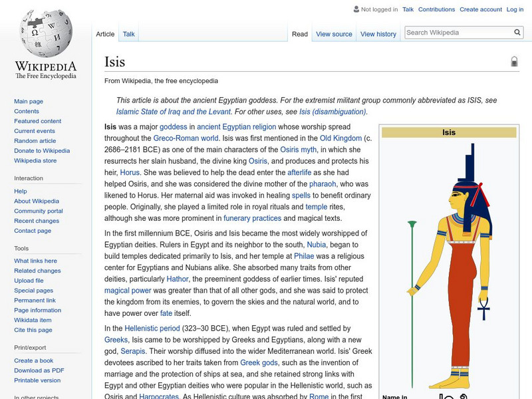Open the Isis infobox illustration
Screen dimensions: 532x399
tap(450, 265)
